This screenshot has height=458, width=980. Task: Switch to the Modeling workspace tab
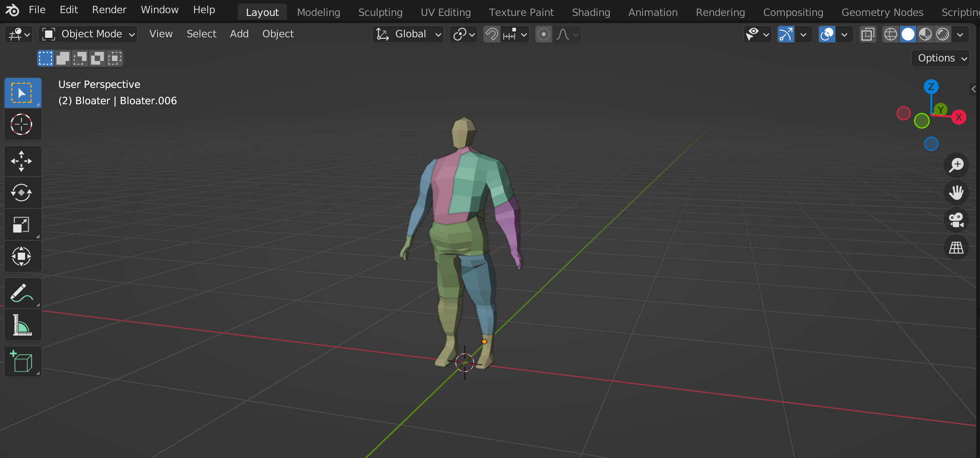click(x=318, y=12)
